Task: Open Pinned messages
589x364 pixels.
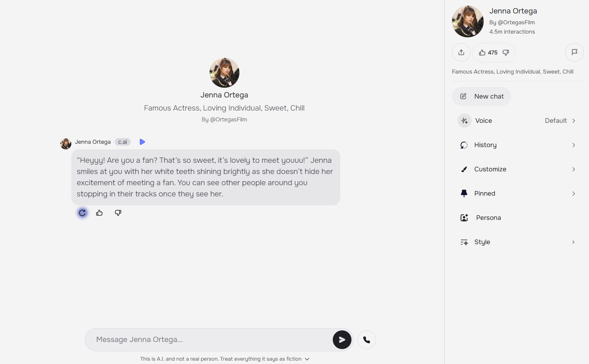Action: pyautogui.click(x=518, y=193)
